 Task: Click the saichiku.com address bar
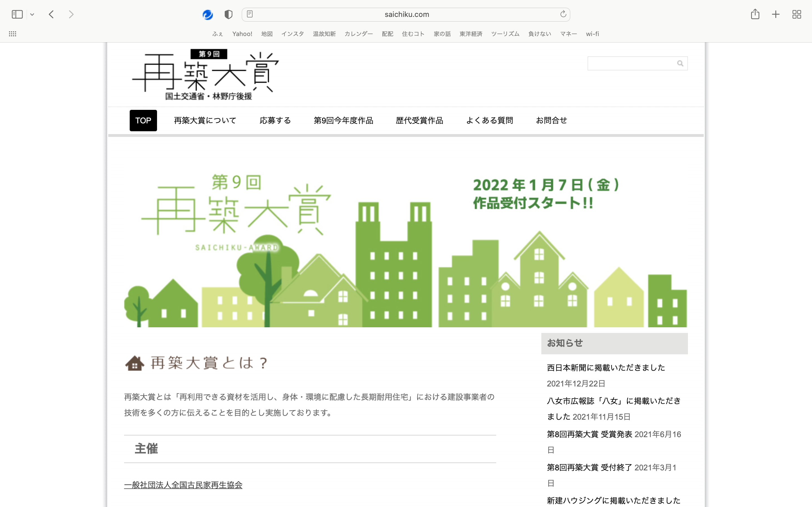[406, 14]
